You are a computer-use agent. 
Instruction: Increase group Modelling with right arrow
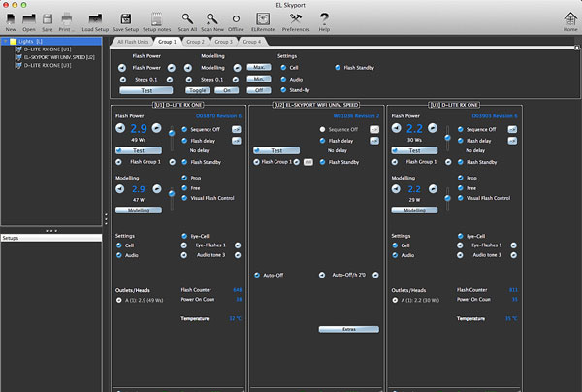[237, 68]
